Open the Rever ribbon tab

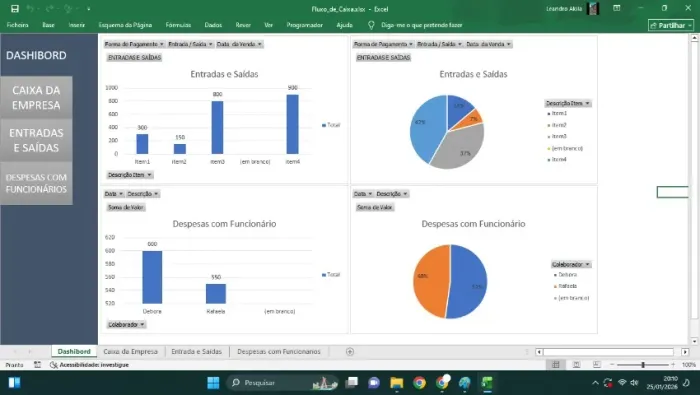243,25
